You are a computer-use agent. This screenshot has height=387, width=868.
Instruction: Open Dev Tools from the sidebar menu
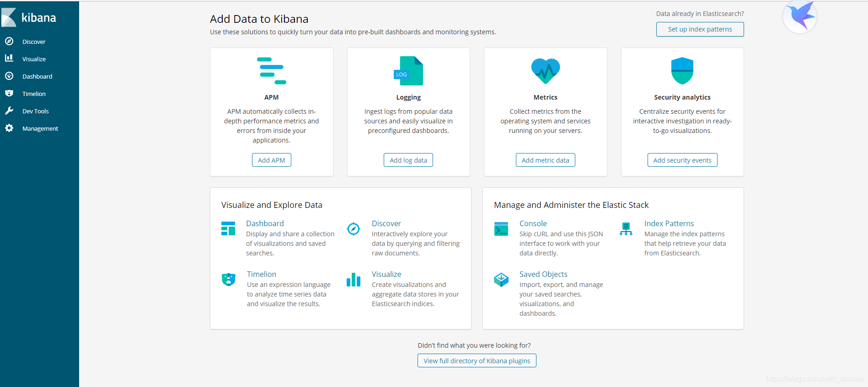[x=36, y=111]
